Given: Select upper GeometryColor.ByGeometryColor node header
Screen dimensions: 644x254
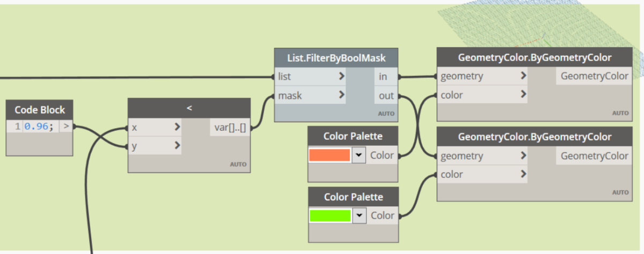Looking at the screenshot, I should point(535,57).
